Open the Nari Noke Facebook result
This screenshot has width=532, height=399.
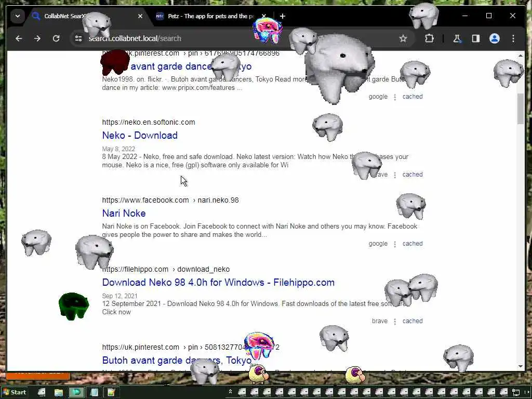tap(124, 213)
